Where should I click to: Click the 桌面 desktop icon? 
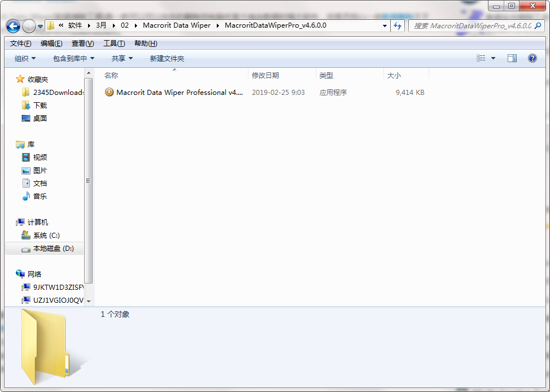point(26,118)
